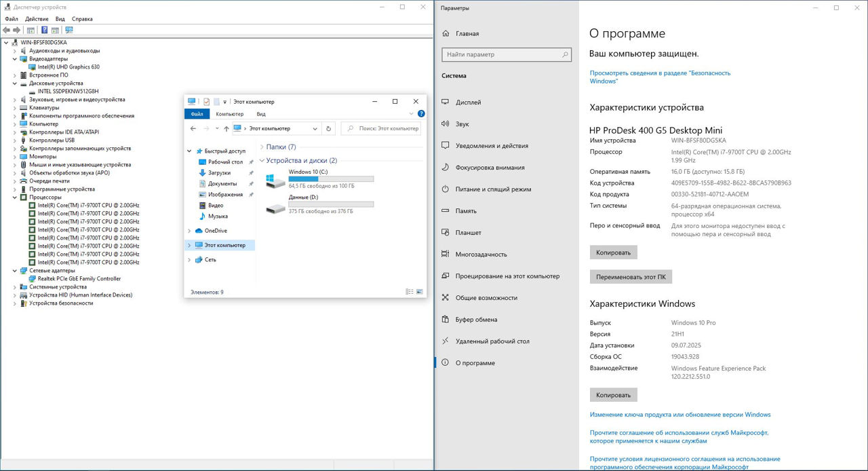Open Display (Дисплей) settings in sidebar

coord(468,102)
